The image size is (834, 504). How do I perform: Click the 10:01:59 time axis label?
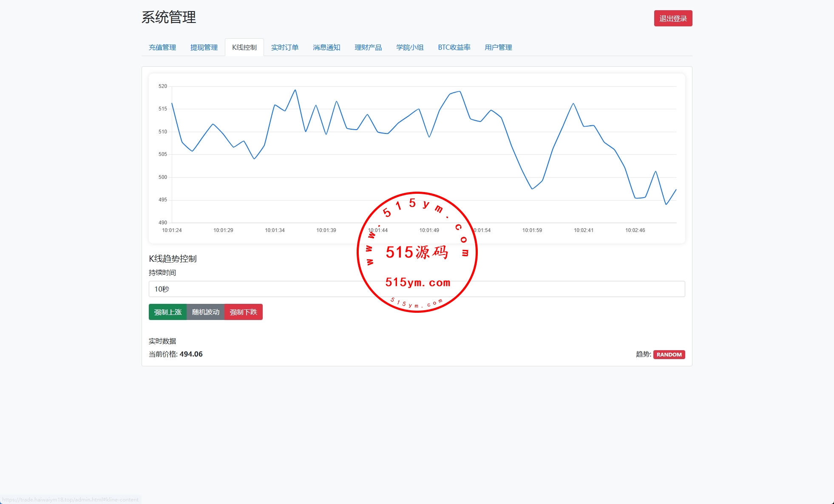coord(532,230)
